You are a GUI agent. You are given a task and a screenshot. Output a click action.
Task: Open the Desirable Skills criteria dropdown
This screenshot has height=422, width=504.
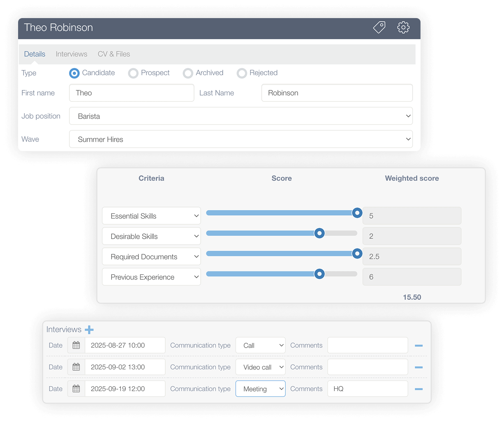coord(151,236)
